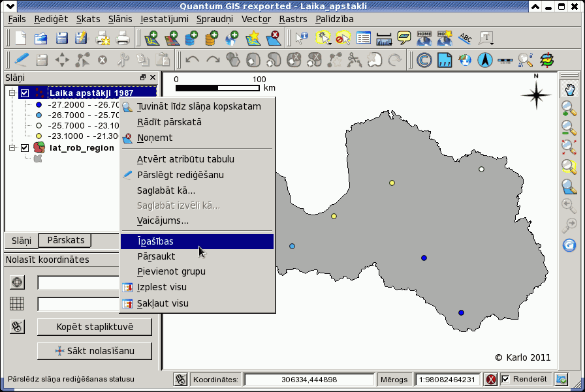Switch to the Pārskats tab
Image resolution: width=585 pixels, height=392 pixels.
point(66,240)
